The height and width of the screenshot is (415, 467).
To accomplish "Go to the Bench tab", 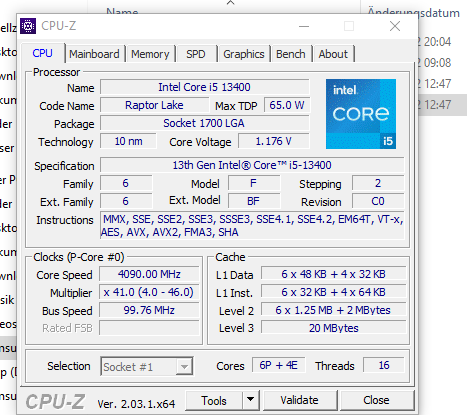I will [291, 54].
